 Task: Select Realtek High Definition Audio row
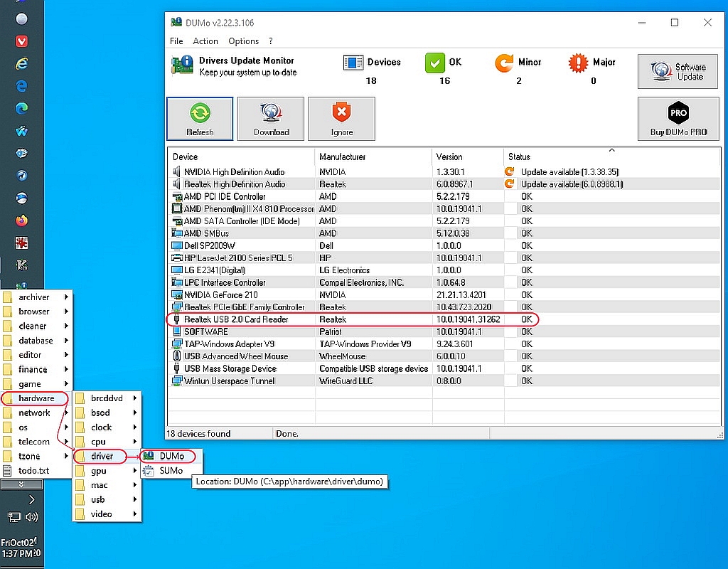click(x=444, y=184)
